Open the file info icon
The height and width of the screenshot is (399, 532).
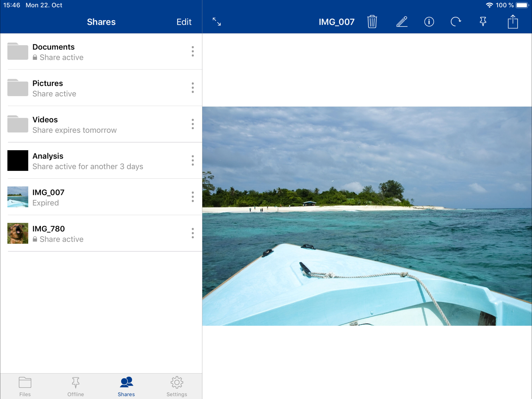click(429, 22)
